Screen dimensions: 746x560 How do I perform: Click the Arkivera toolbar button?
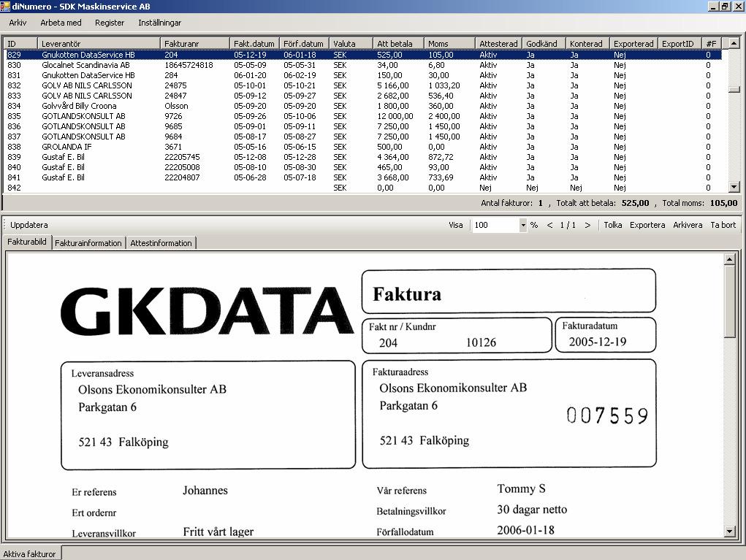(688, 225)
